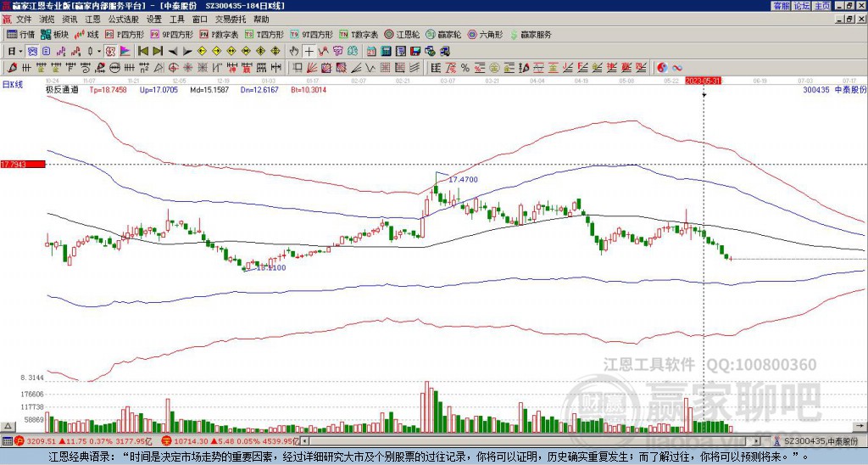Select the hand pan tool

294,52
